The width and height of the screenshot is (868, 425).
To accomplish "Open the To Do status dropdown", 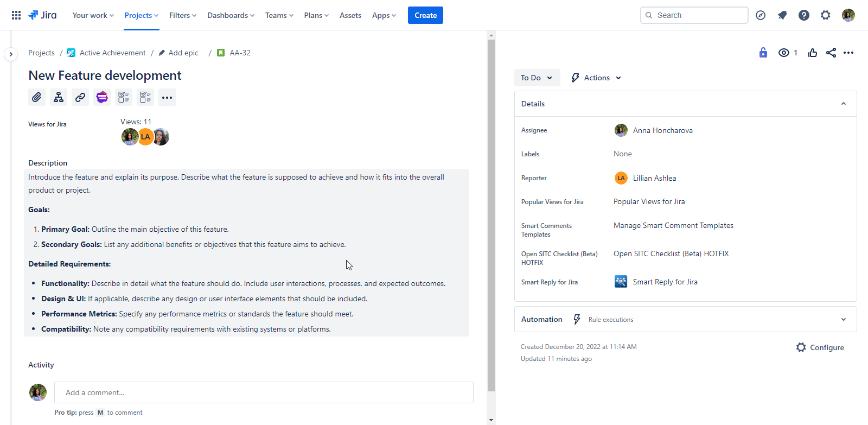I will [536, 78].
